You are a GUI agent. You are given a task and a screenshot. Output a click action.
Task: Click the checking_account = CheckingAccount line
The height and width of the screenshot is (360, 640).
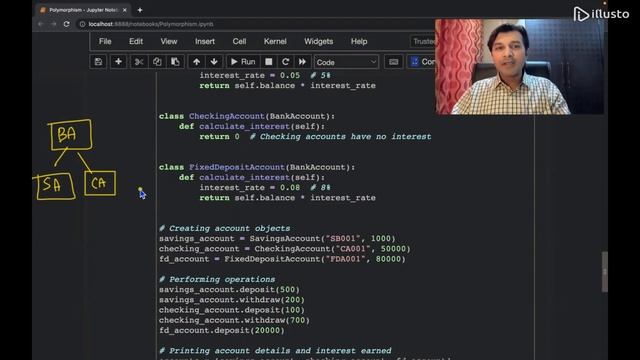pyautogui.click(x=284, y=249)
